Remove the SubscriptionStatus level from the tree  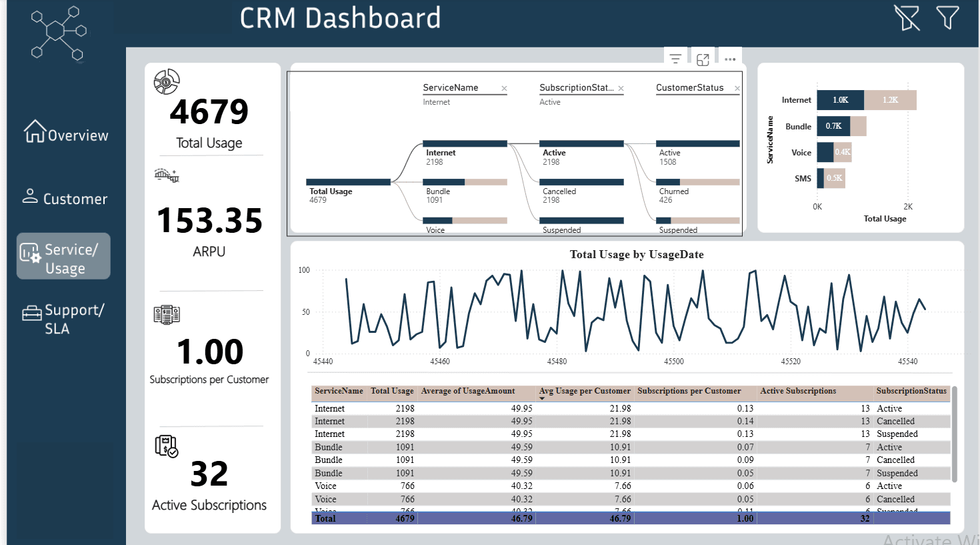pos(621,88)
